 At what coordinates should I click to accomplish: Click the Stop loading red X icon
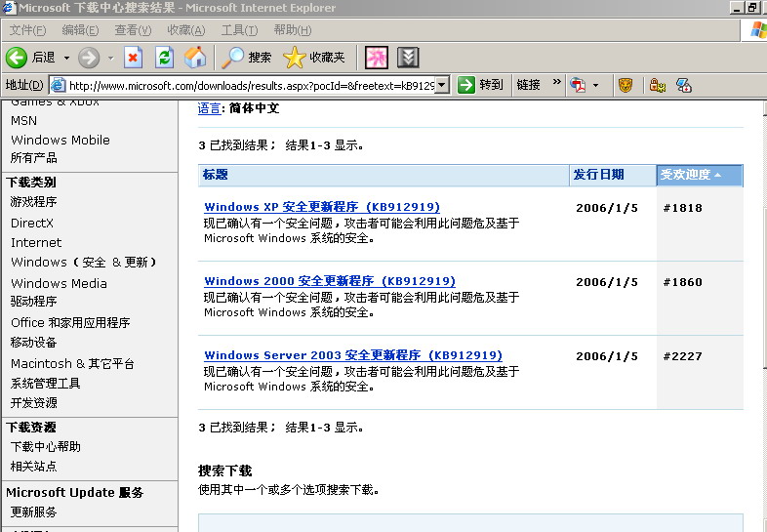point(134,58)
